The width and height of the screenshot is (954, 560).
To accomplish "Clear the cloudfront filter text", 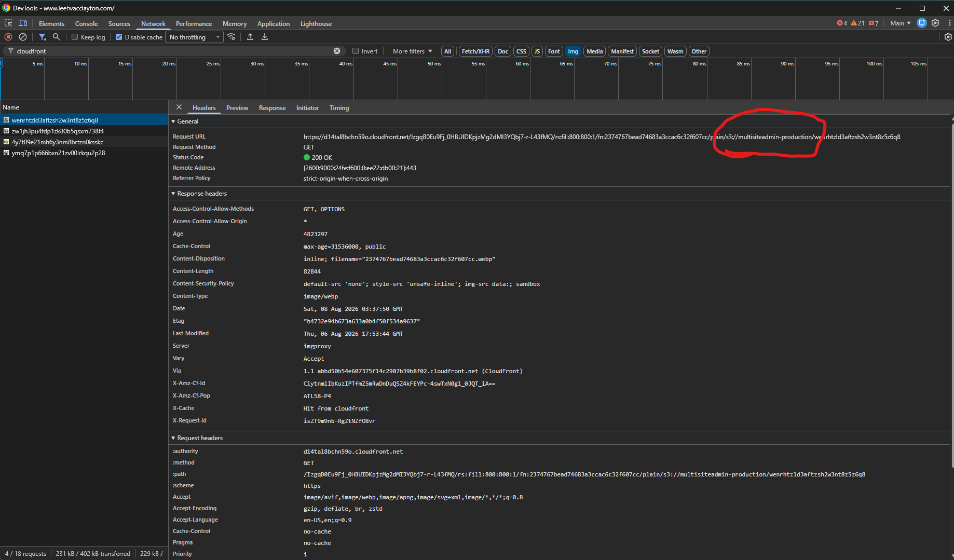I will [337, 51].
